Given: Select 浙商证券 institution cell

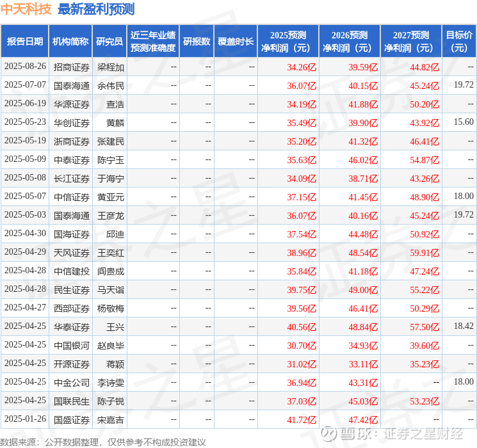Looking at the screenshot, I should click(x=72, y=141).
